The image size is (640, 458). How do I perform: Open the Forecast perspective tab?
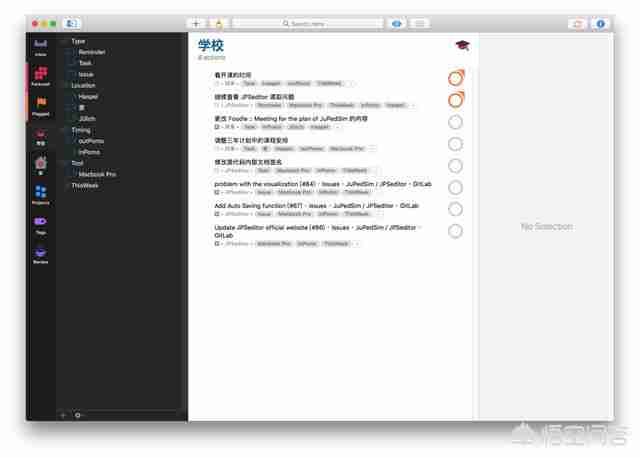pos(40,77)
